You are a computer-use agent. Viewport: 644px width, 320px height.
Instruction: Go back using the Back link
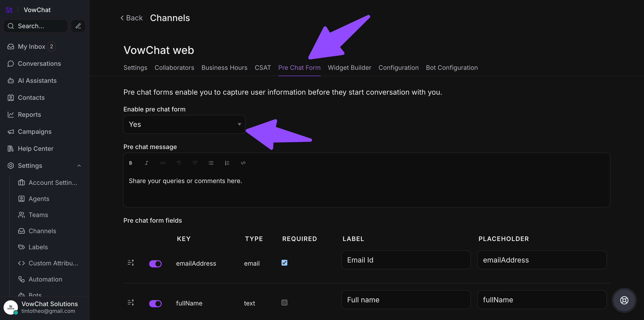[x=131, y=18]
